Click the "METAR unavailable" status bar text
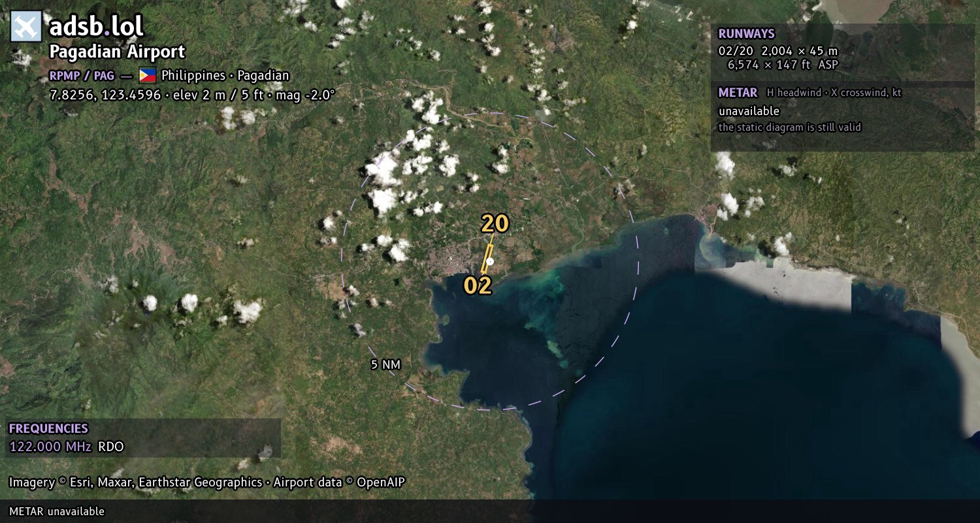980x523 pixels. coord(57,511)
